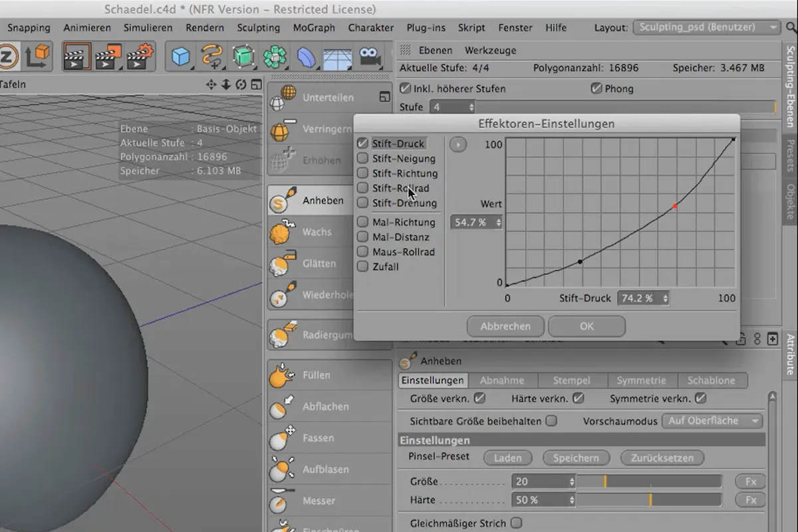Click the Abbrechen button
The height and width of the screenshot is (532, 798).
[505, 327]
